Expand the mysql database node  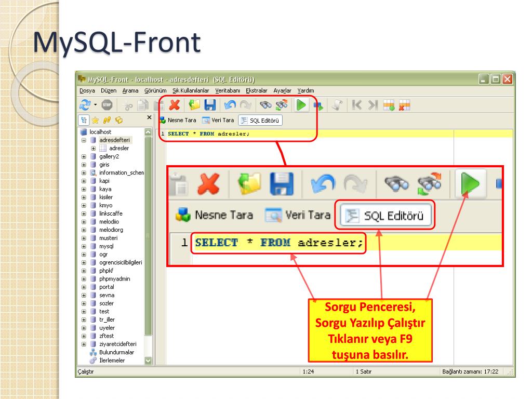click(x=84, y=246)
